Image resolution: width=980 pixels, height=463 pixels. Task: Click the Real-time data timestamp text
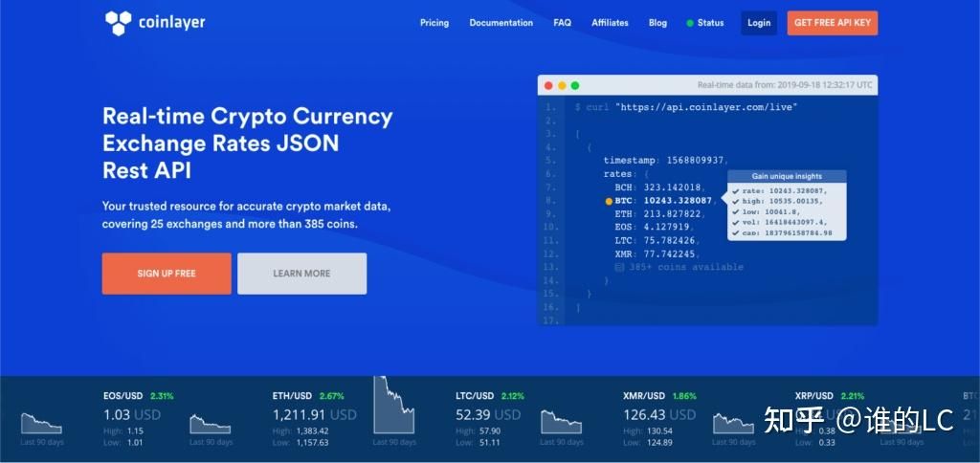pyautogui.click(x=785, y=85)
